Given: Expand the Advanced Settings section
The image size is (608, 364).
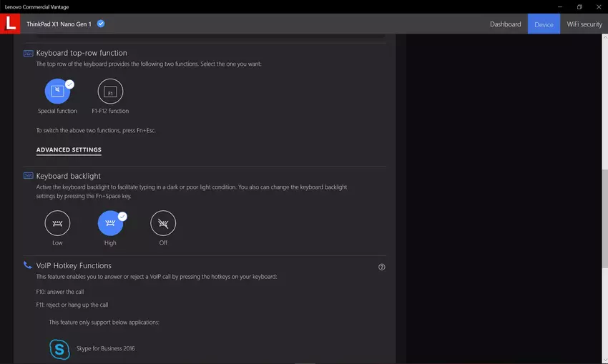Looking at the screenshot, I should pos(69,150).
